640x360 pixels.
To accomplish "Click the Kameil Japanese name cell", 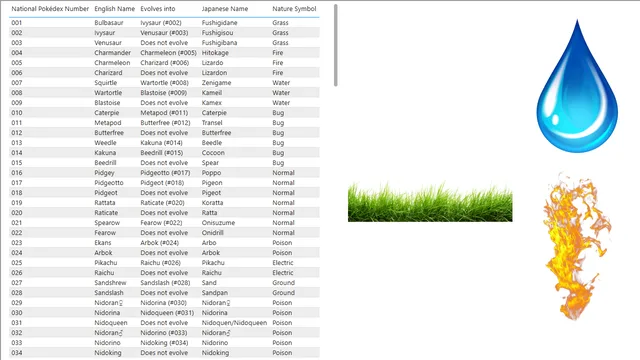I will pos(212,93).
